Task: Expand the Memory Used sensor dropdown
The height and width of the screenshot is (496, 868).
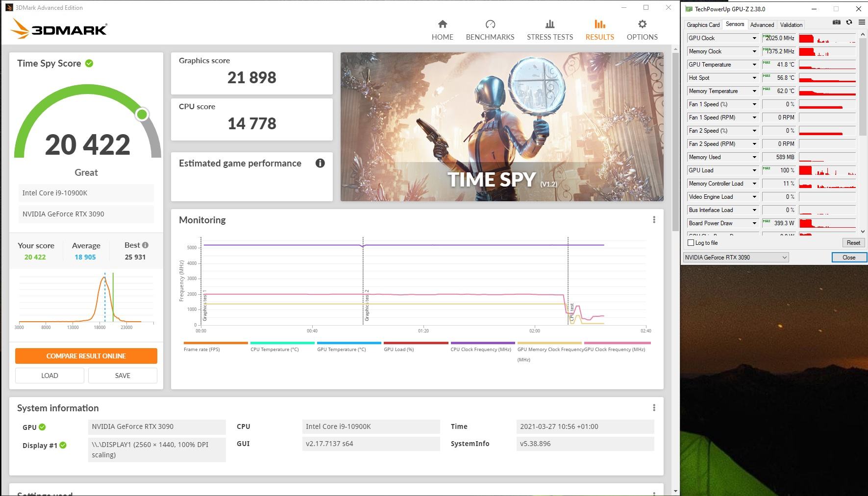Action: pyautogui.click(x=754, y=157)
